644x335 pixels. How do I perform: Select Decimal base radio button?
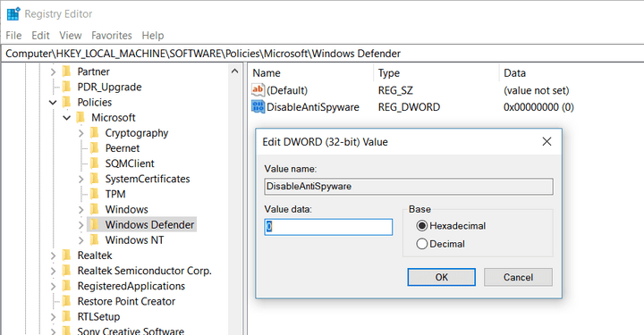(422, 244)
